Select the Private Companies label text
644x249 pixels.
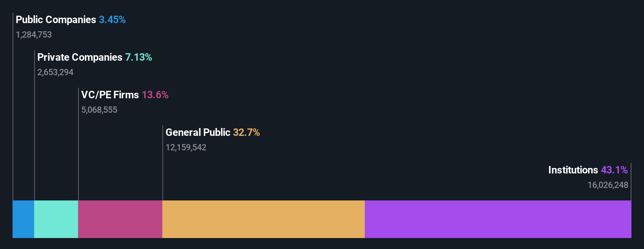[x=80, y=57]
